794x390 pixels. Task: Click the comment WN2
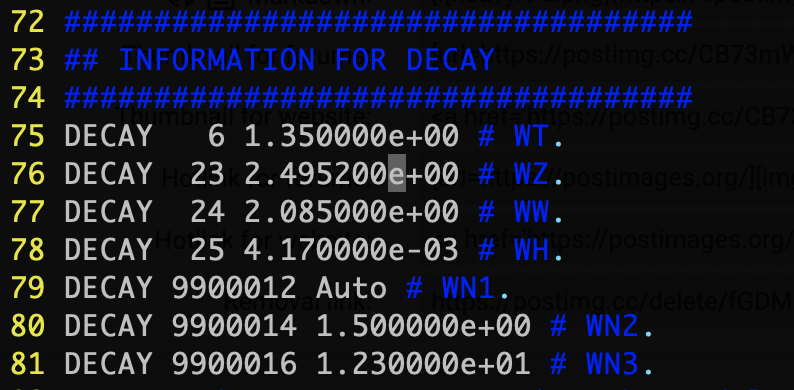pos(612,325)
